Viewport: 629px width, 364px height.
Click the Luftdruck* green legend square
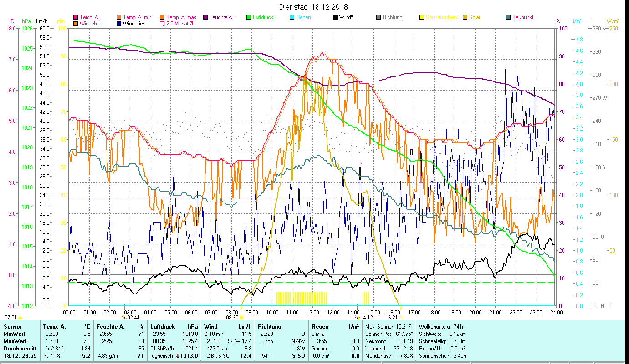pos(248,17)
